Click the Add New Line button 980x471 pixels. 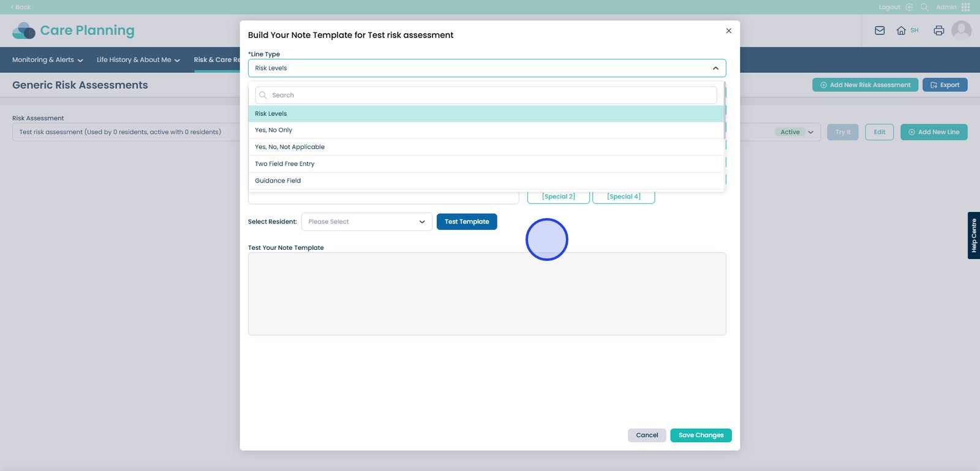click(x=934, y=132)
